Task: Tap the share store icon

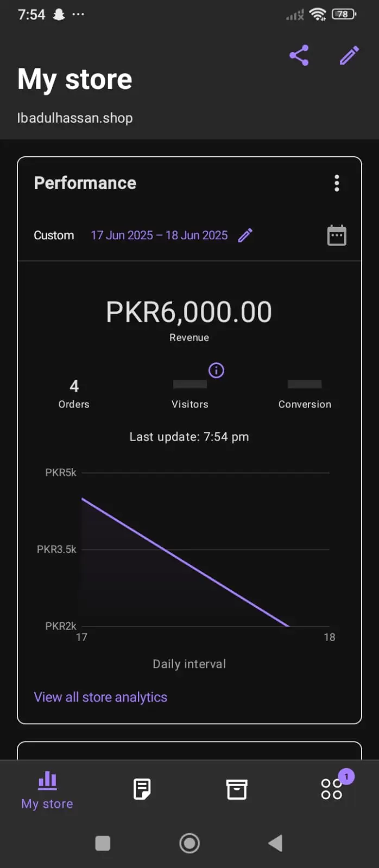Action: click(299, 55)
